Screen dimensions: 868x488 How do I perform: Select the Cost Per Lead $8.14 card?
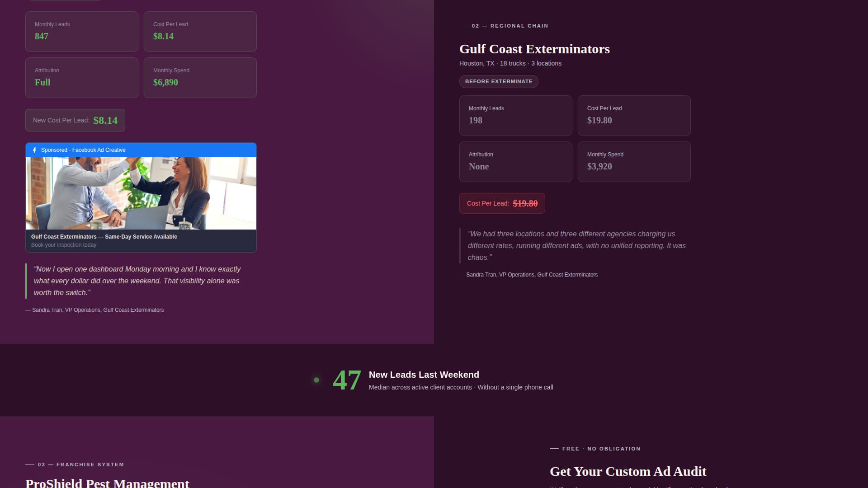pos(200,32)
